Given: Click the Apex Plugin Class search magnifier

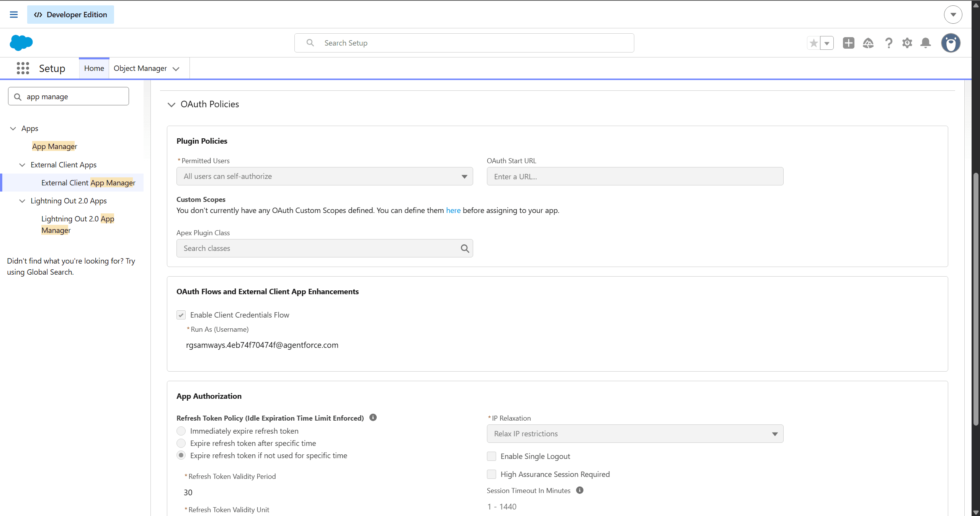Looking at the screenshot, I should 465,248.
